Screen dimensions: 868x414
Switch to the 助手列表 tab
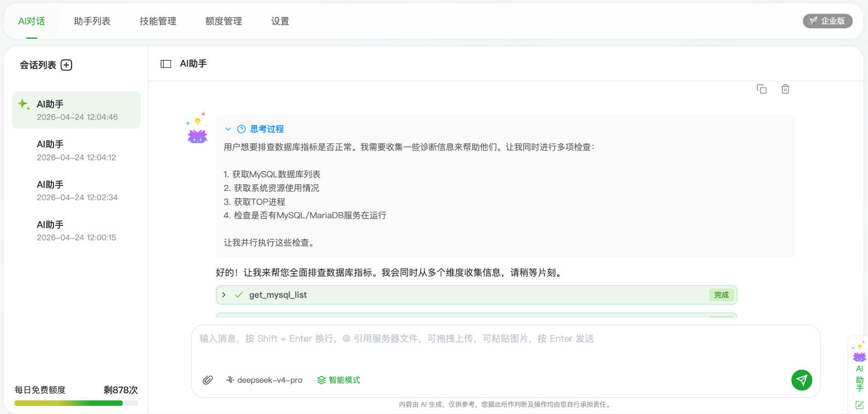pyautogui.click(x=92, y=21)
